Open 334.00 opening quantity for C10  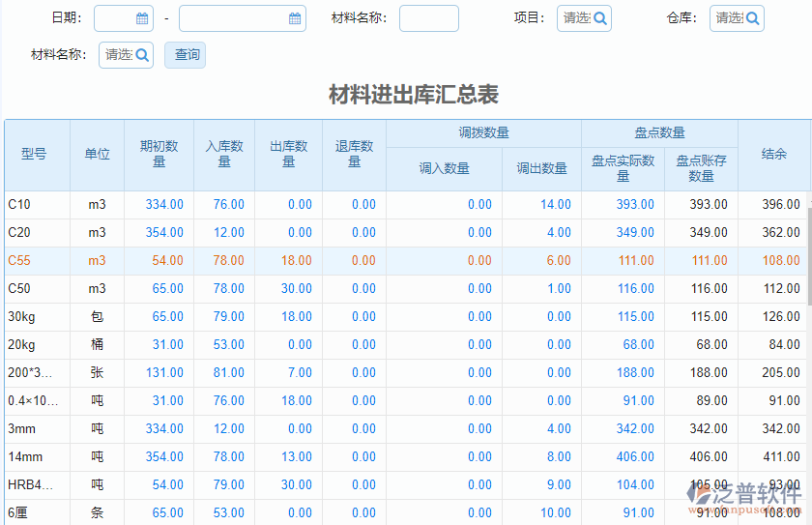(164, 205)
